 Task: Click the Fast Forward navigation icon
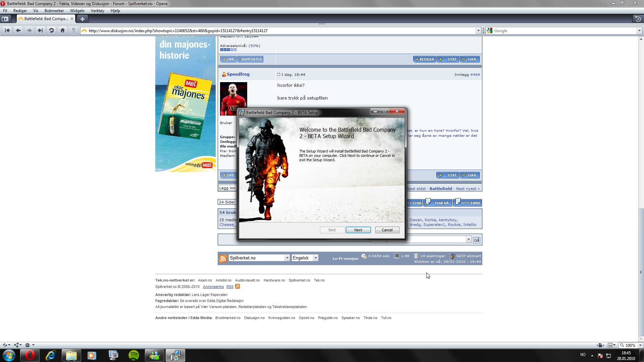pos(40,31)
